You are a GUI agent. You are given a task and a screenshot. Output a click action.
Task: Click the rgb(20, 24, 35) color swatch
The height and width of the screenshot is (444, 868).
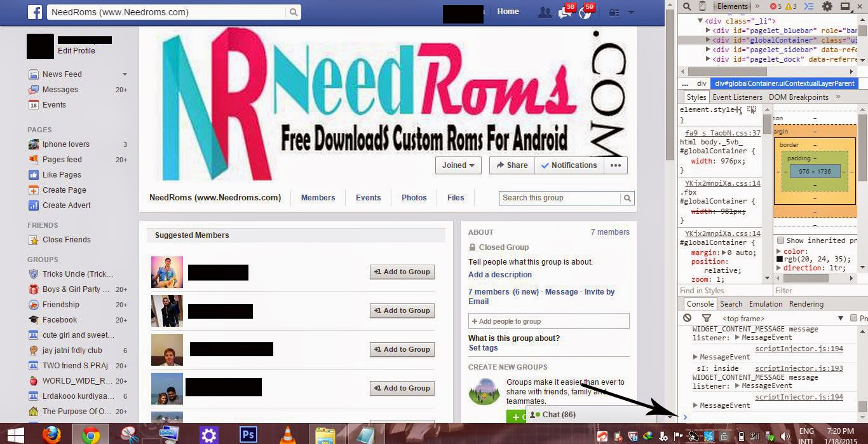point(780,259)
